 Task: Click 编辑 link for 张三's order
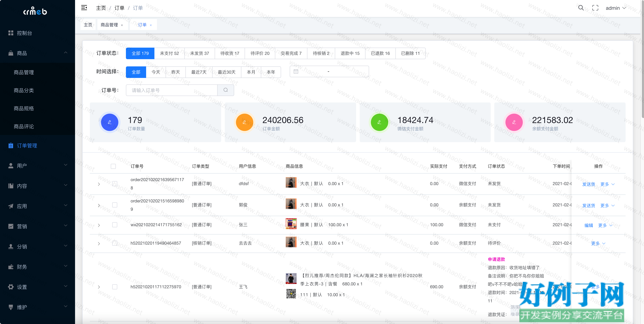(x=588, y=225)
